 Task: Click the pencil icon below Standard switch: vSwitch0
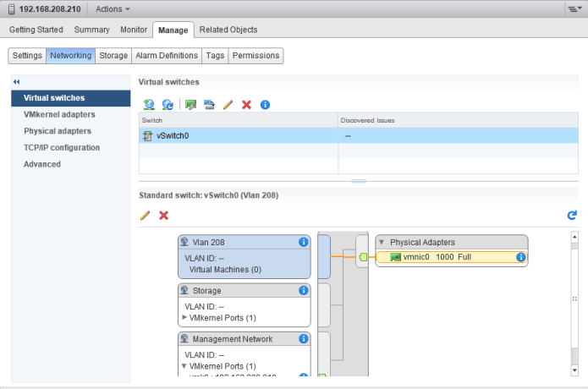click(x=145, y=216)
